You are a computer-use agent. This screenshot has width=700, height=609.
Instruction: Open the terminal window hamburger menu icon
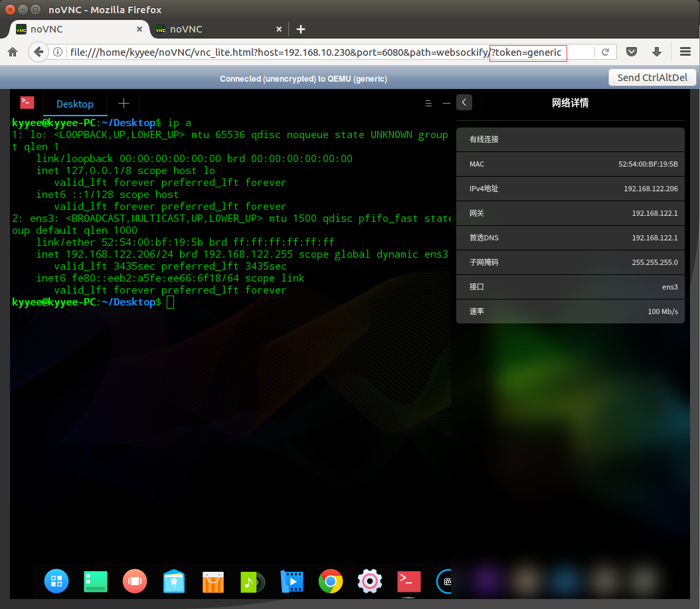(x=428, y=104)
